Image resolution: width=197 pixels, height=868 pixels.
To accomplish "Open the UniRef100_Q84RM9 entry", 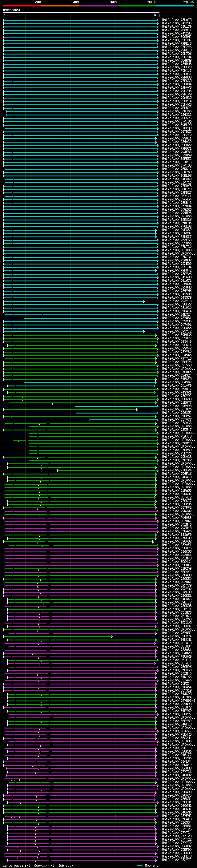I will (177, 60).
